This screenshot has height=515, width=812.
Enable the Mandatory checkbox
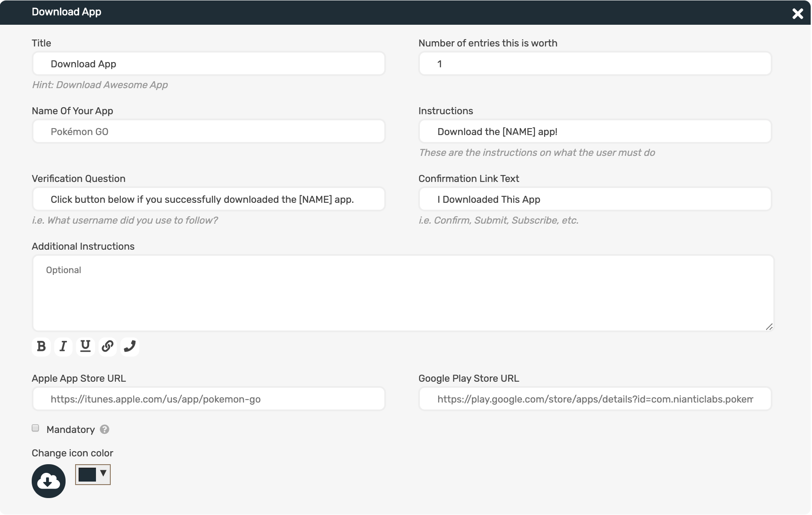click(x=36, y=428)
